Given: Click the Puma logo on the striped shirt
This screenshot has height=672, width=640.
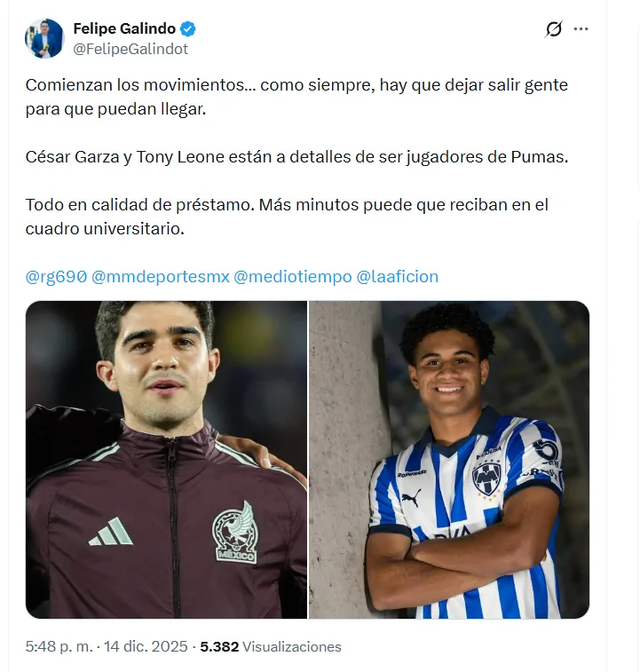Looking at the screenshot, I should click(x=411, y=498).
